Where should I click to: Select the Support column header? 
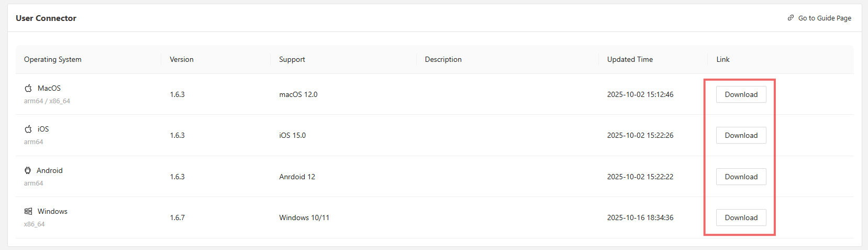click(292, 59)
